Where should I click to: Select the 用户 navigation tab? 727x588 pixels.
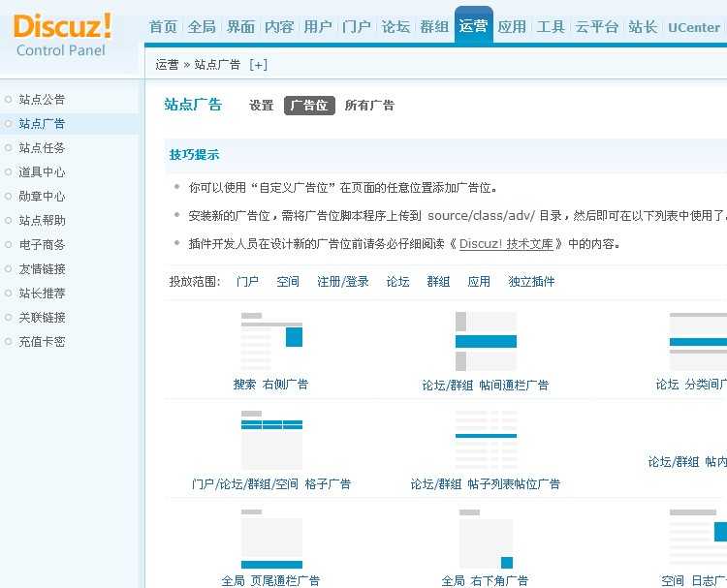click(x=318, y=27)
